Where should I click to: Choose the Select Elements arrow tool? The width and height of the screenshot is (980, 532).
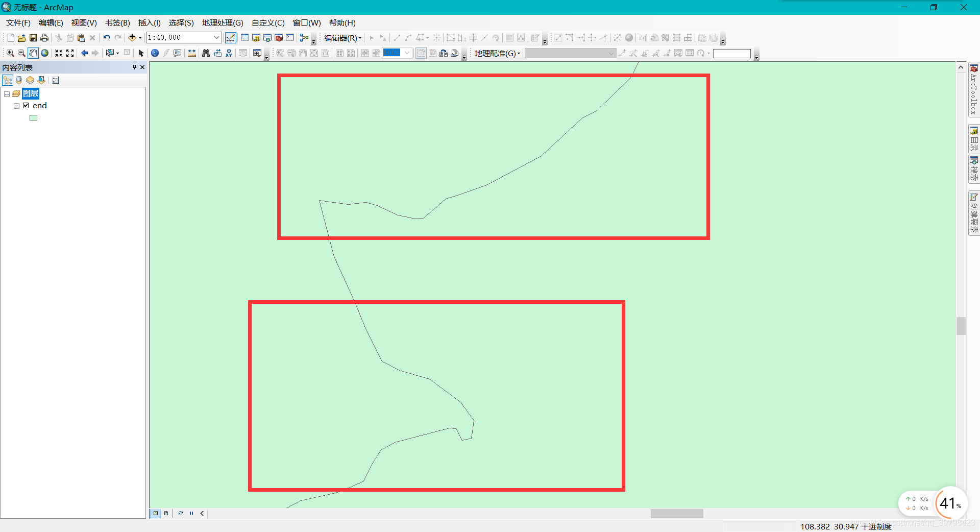pyautogui.click(x=141, y=53)
